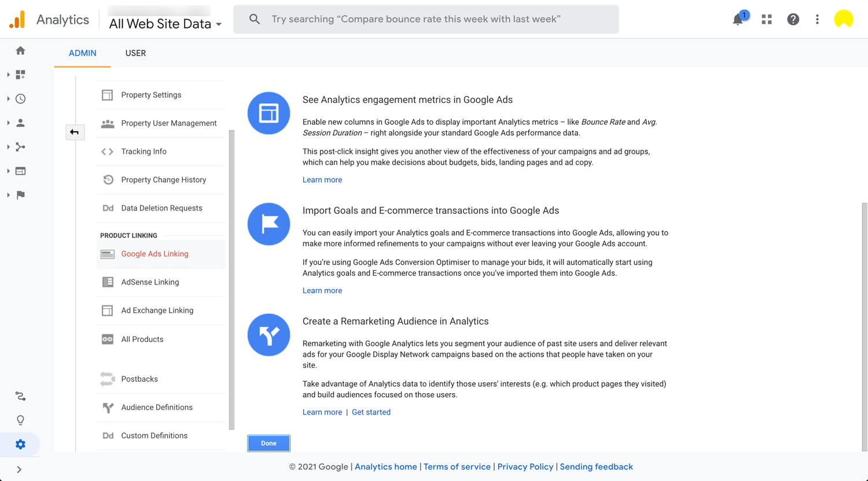The width and height of the screenshot is (868, 481).
Task: Open the Audience person icon
Action: [20, 123]
